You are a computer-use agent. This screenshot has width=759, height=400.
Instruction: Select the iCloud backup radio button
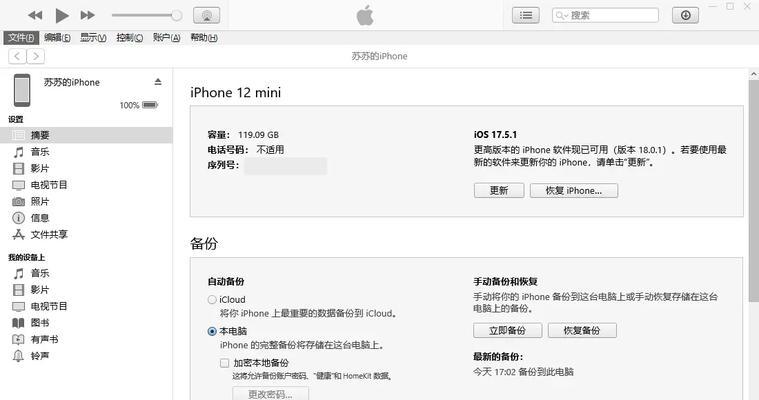click(212, 300)
